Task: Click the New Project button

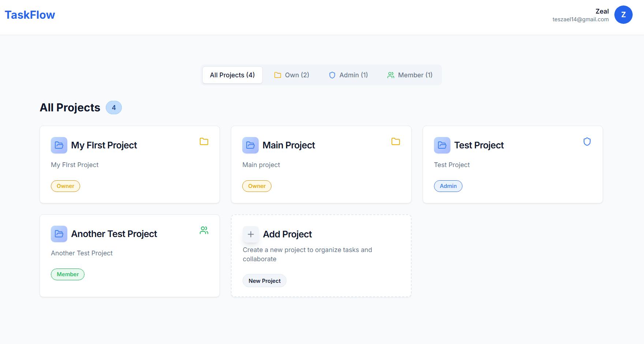Action: [x=264, y=281]
